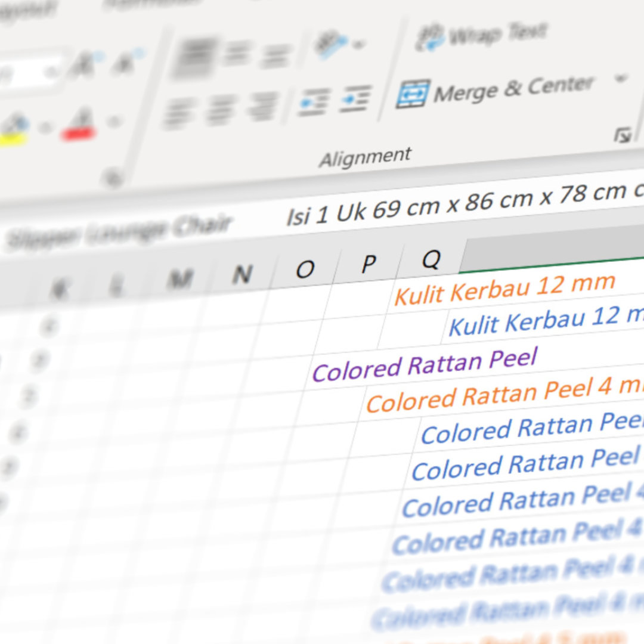
Task: Align text left in the ribbon
Action: (x=179, y=112)
